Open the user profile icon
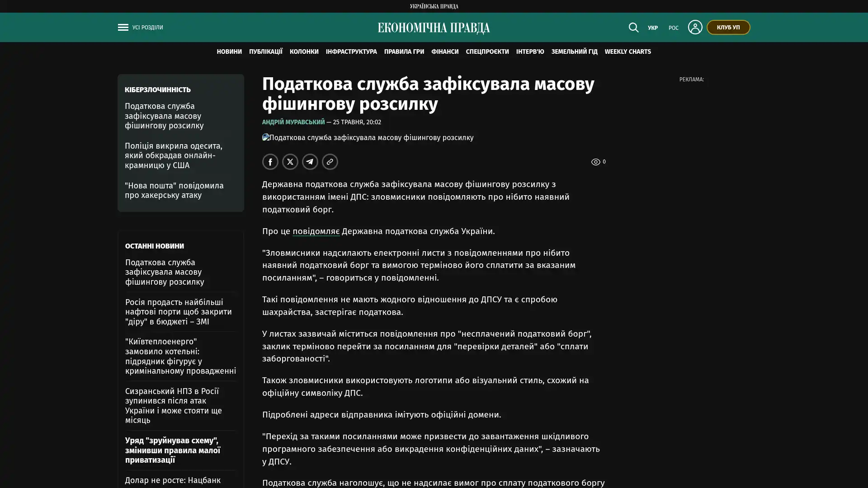 (x=695, y=27)
